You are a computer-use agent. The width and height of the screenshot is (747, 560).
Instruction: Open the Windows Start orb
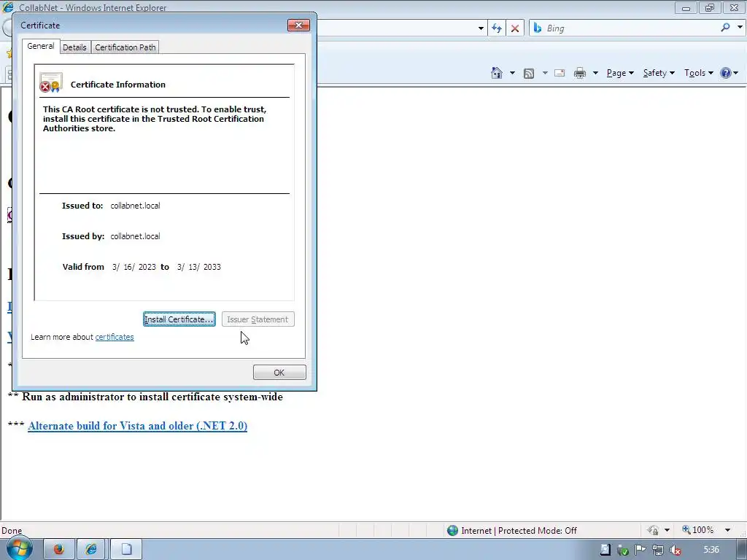tap(18, 548)
